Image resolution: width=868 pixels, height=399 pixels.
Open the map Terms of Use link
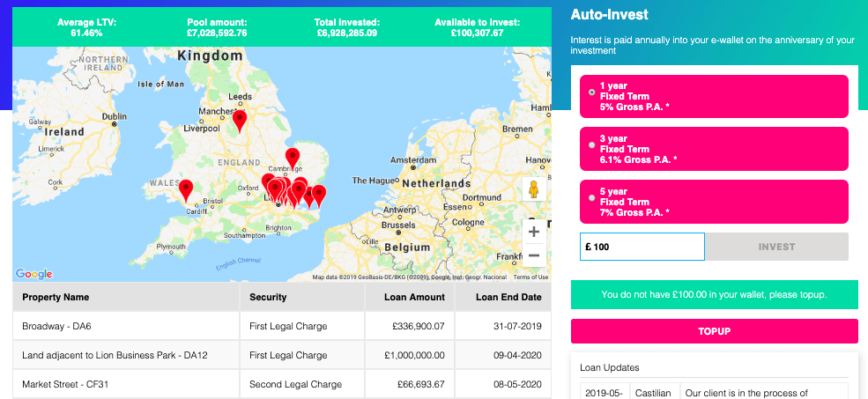click(530, 277)
